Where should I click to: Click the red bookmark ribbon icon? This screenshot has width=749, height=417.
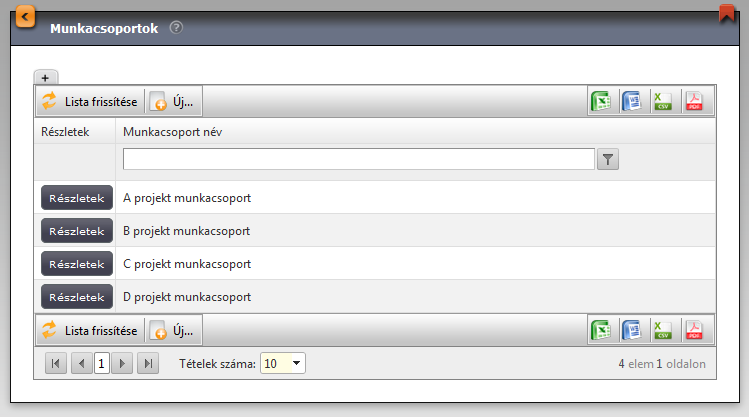727,13
